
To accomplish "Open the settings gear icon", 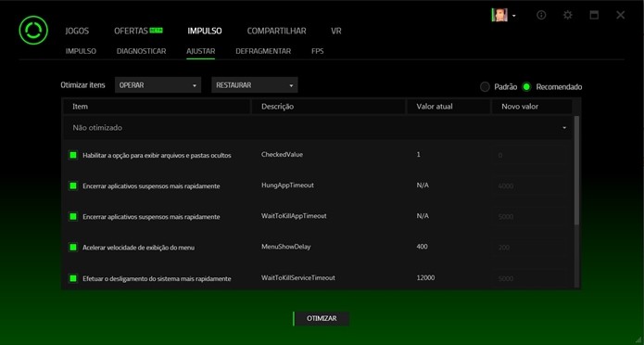I will 568,15.
